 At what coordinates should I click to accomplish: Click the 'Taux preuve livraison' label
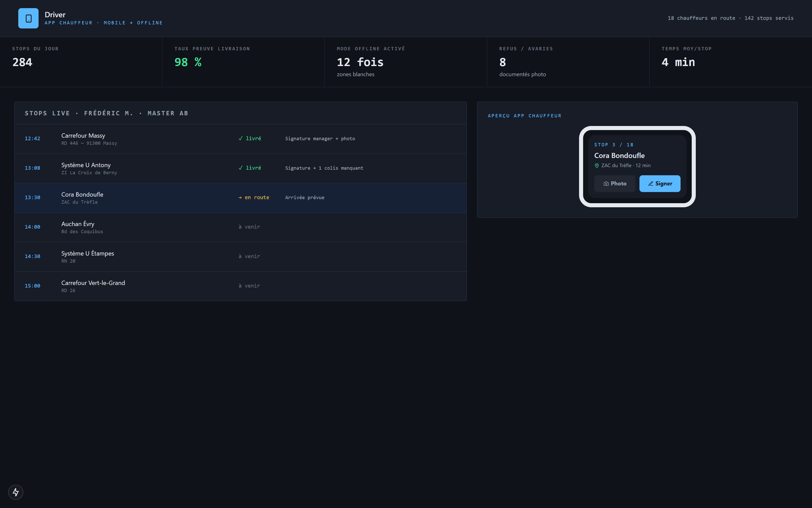click(x=212, y=49)
